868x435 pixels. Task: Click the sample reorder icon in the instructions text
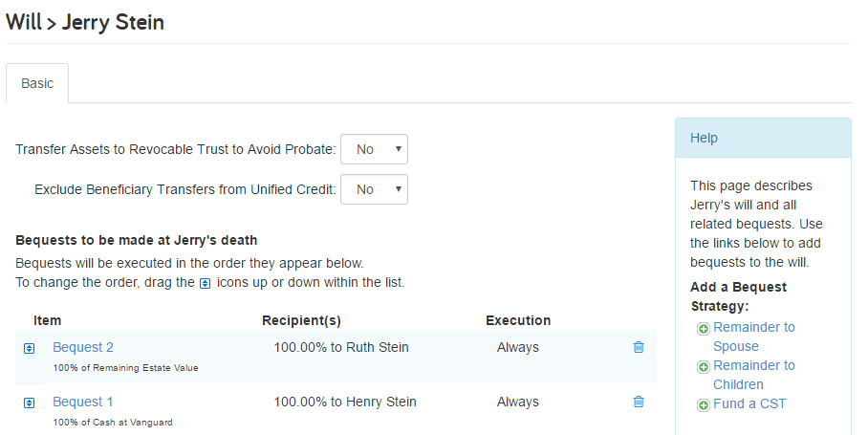coord(205,283)
